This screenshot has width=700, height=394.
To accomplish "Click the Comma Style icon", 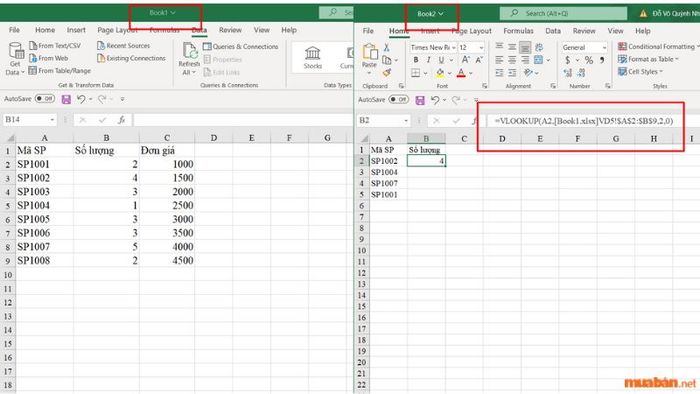I will (x=602, y=60).
